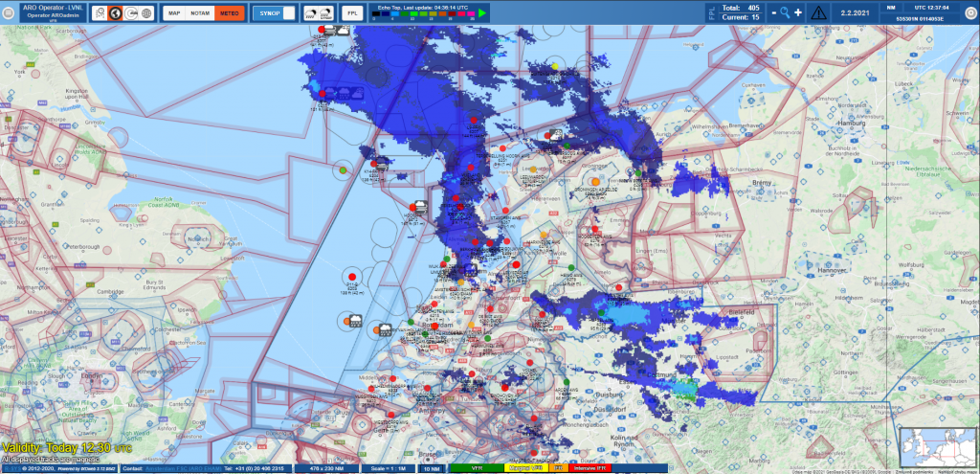This screenshot has width=980, height=474.
Task: Select the rain cloud SYNOP weather icon
Action: tap(326, 13)
